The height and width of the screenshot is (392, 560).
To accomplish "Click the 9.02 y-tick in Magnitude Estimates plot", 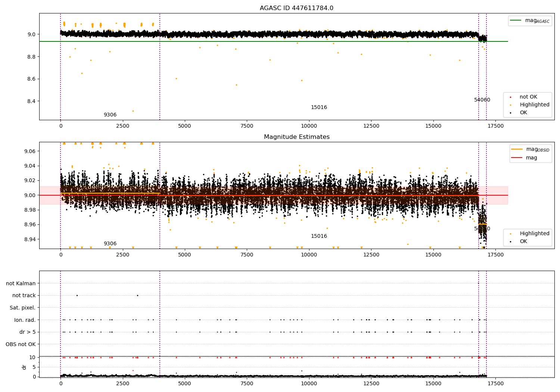I will pyautogui.click(x=29, y=181).
